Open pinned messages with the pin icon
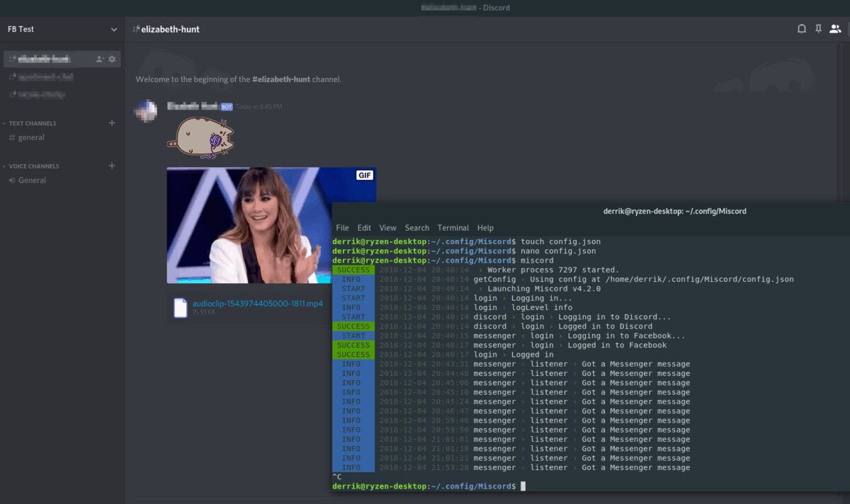The height and width of the screenshot is (504, 850). (818, 29)
